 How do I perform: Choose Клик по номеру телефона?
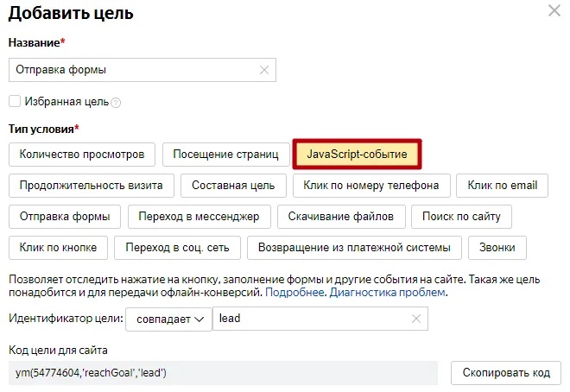(371, 186)
